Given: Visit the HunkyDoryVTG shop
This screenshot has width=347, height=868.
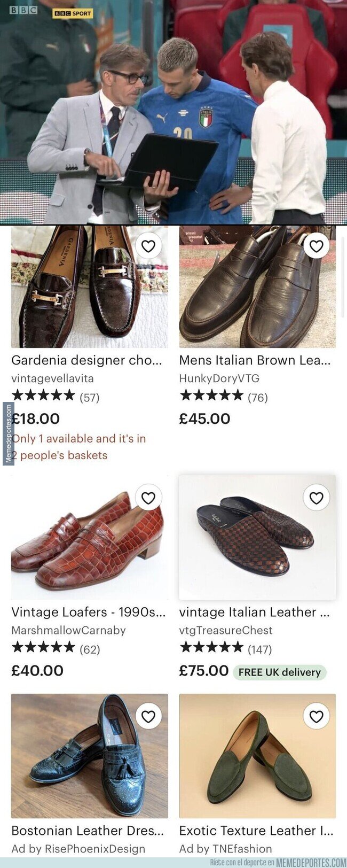Looking at the screenshot, I should [219, 378].
